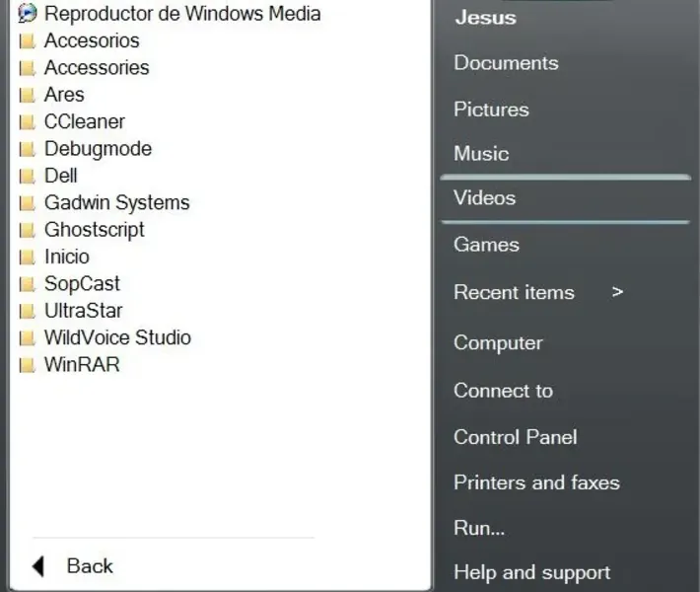Click the CCleaner folder icon
This screenshot has width=700, height=592.
click(x=27, y=122)
